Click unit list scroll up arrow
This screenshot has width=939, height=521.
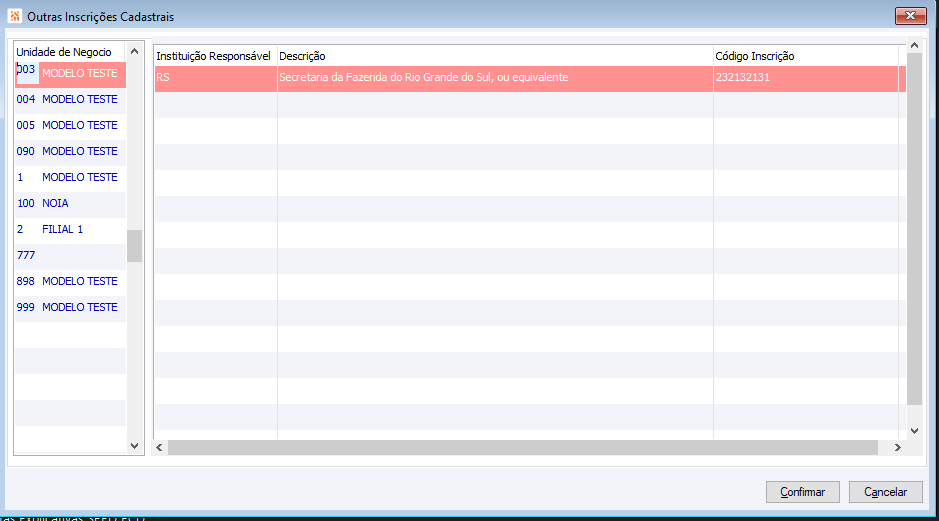coord(135,52)
